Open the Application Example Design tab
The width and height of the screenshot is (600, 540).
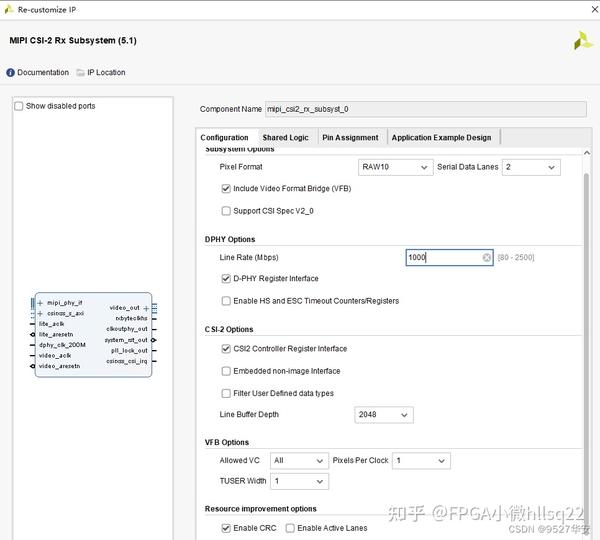point(441,137)
